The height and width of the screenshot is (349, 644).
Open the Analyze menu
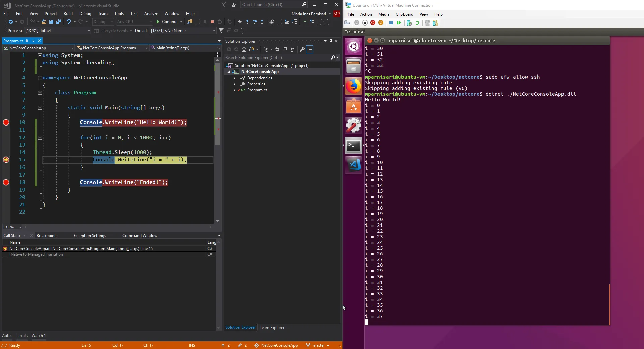pyautogui.click(x=151, y=14)
